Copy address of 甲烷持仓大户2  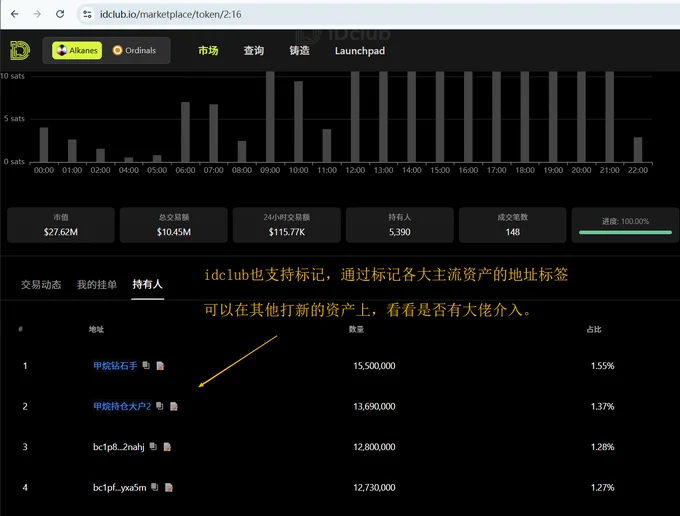160,406
